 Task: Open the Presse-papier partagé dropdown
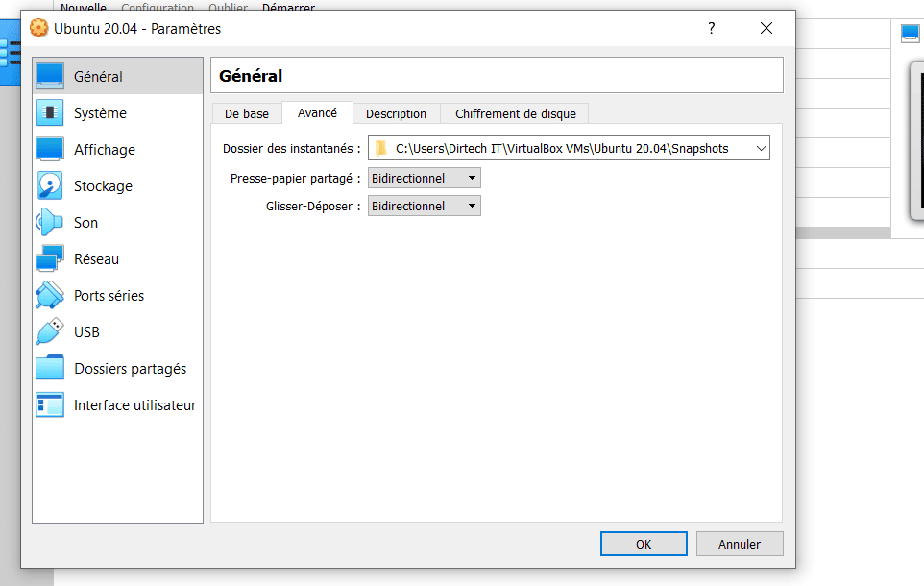[x=425, y=178]
